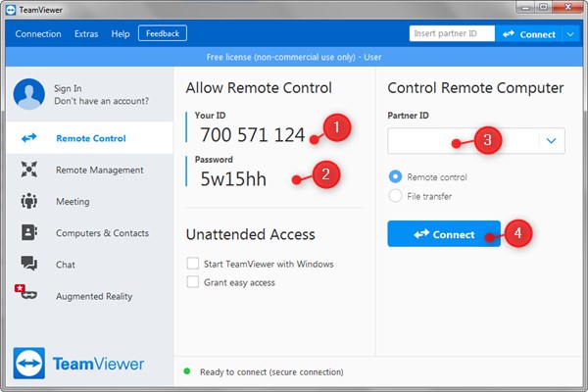Check the Grant easy access box
The height and width of the screenshot is (392, 588).
(x=192, y=282)
